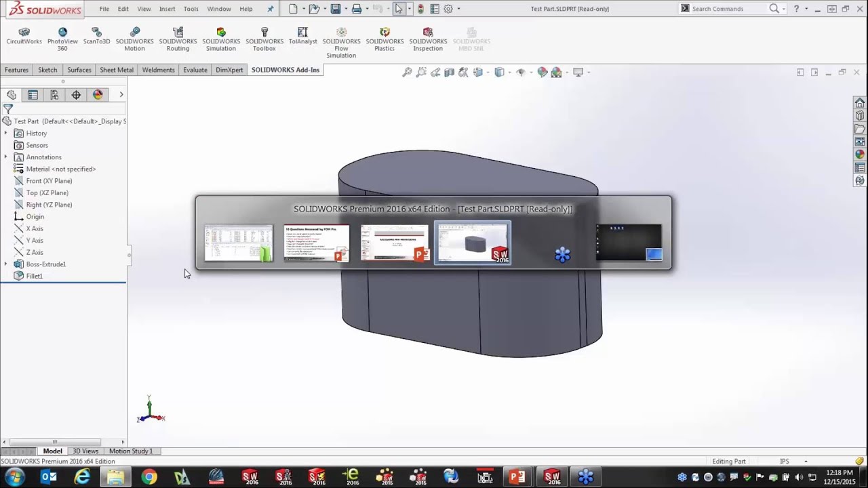Select the Front (XY Plane) item

pyautogui.click(x=49, y=181)
